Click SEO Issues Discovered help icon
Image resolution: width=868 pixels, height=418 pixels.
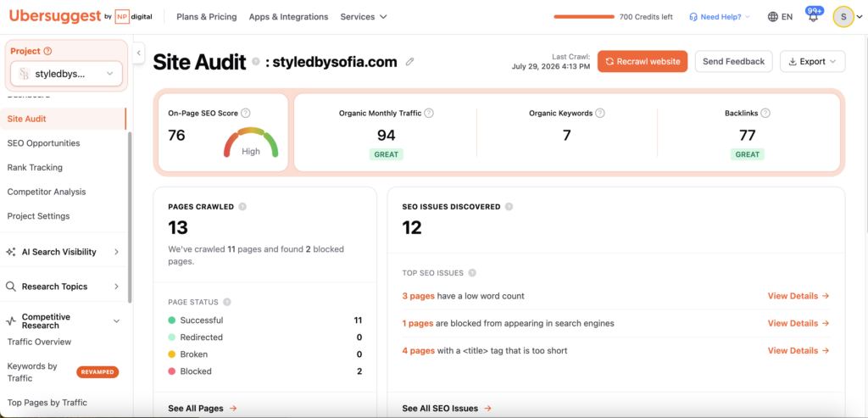click(509, 207)
